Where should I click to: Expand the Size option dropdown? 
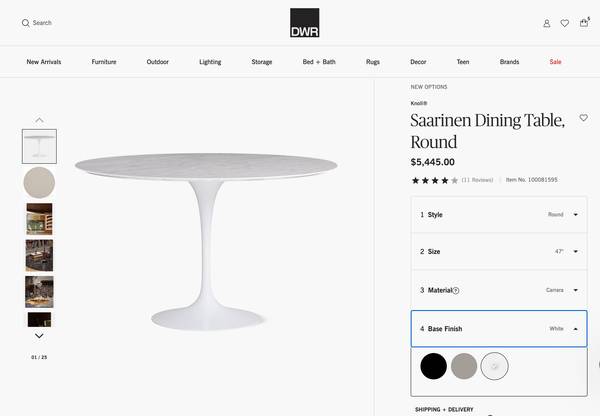tap(576, 252)
